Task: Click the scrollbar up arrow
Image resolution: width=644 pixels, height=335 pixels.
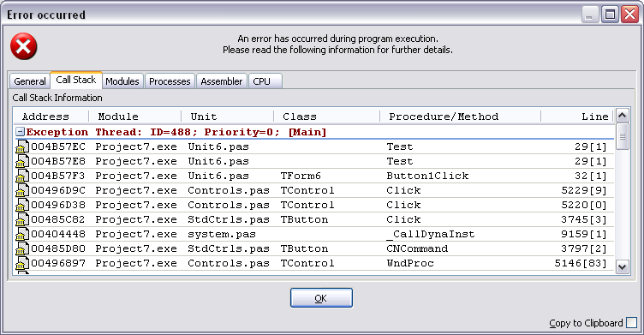Action: 623,116
